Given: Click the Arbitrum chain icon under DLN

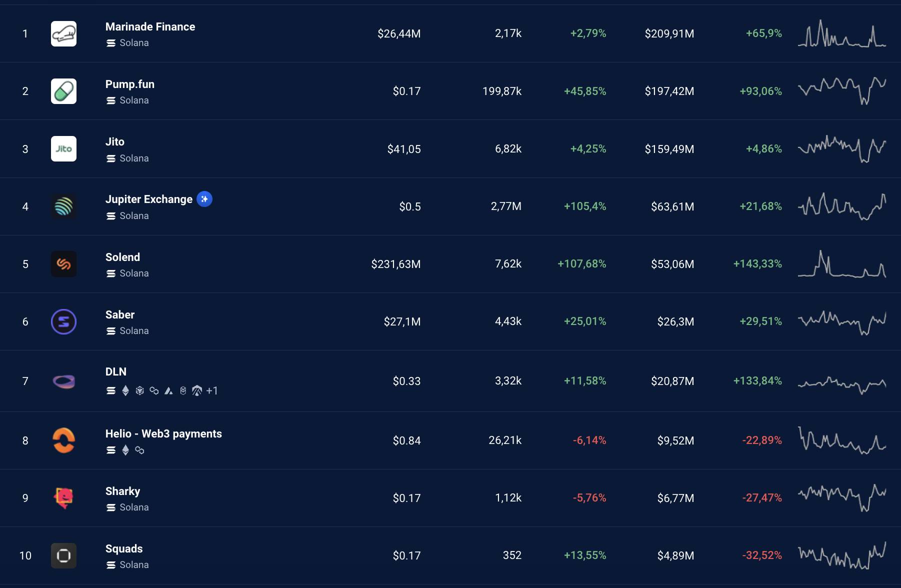Looking at the screenshot, I should pyautogui.click(x=197, y=390).
